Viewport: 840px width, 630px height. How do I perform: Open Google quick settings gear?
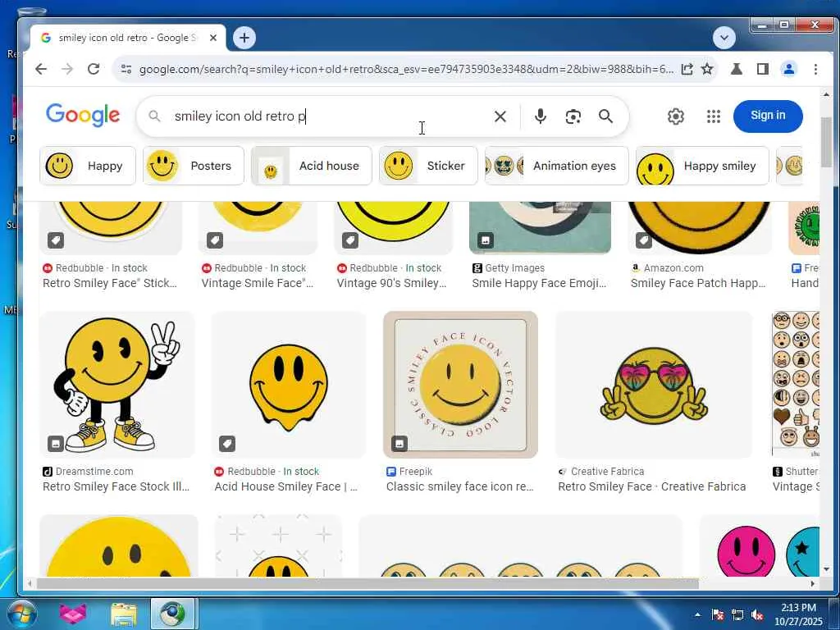[x=676, y=116]
